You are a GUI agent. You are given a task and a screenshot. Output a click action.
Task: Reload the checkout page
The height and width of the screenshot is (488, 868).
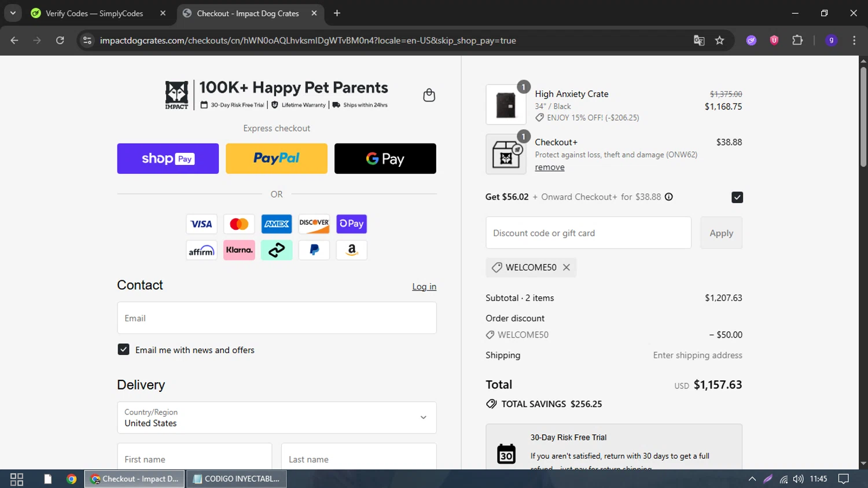tap(60, 41)
